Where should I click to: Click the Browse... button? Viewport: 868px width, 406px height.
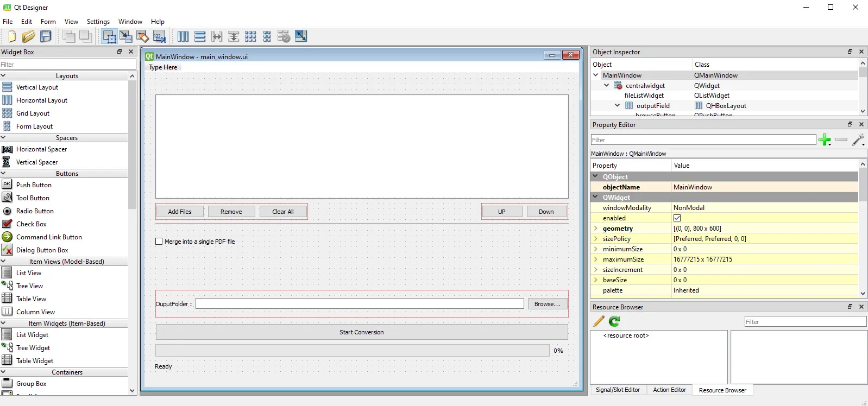pyautogui.click(x=547, y=304)
